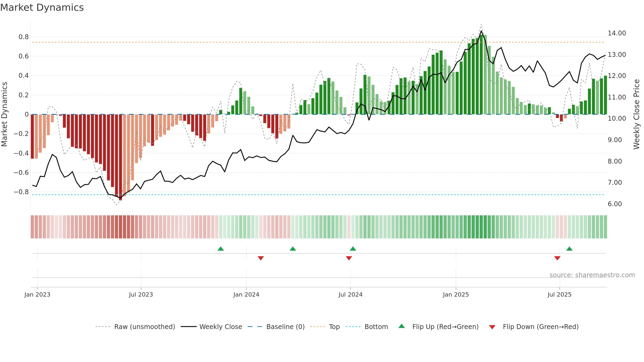The image size is (644, 362).
Task: Click the deepest red bar near the bottom line
Action: [x=120, y=157]
